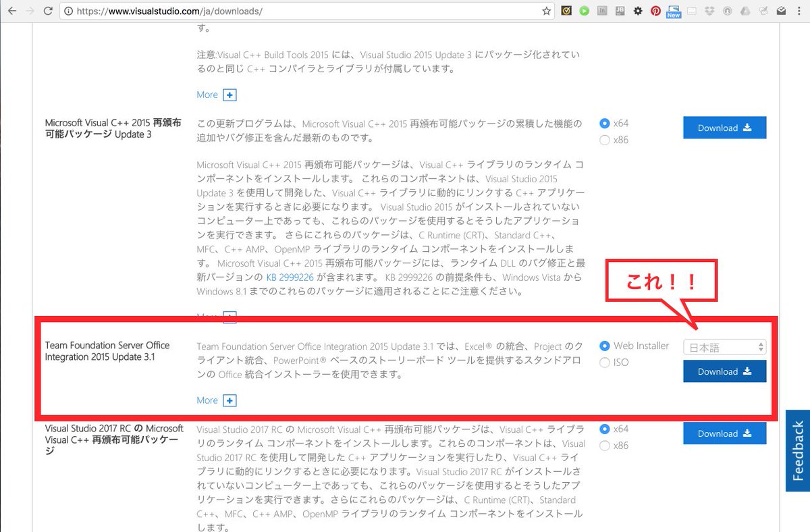This screenshot has height=532, width=810.
Task: Download Team Foundation Server Office Integration
Action: (x=724, y=371)
